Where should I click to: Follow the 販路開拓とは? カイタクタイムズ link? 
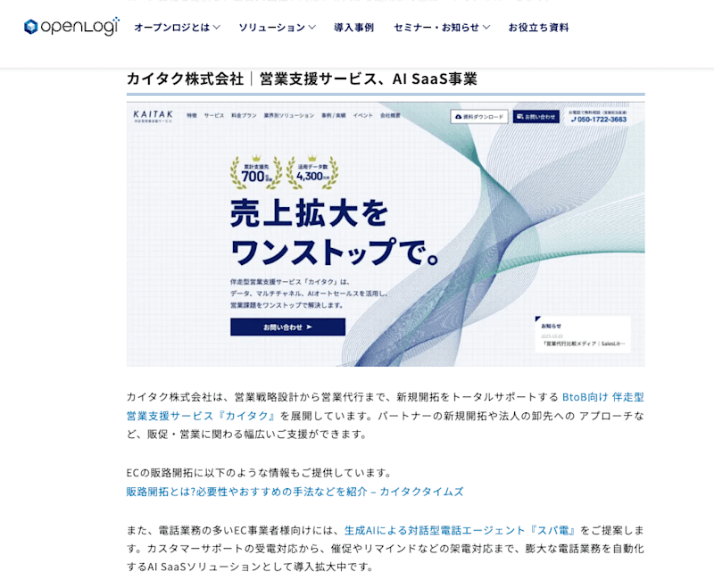click(295, 492)
